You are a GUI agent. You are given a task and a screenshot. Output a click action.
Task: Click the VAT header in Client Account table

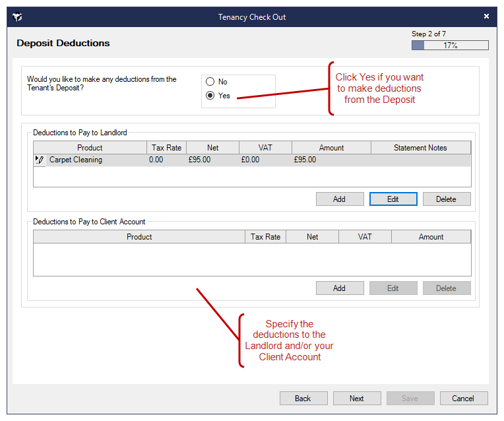pos(365,237)
